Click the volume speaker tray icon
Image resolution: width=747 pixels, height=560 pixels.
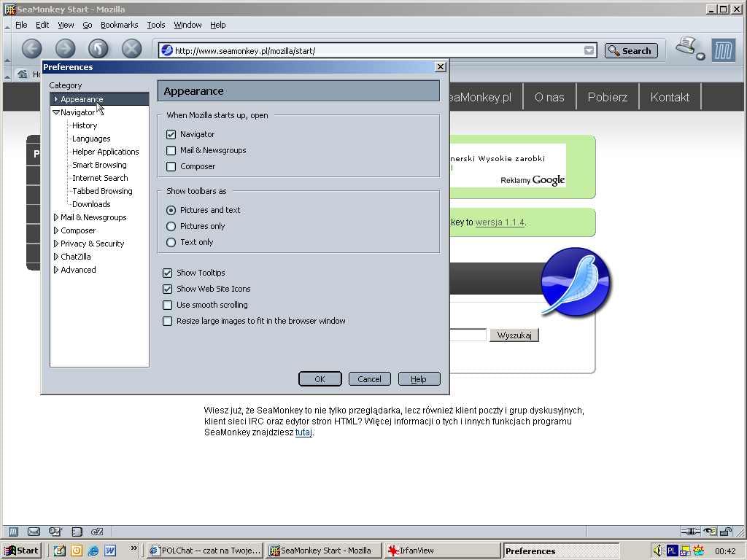(x=657, y=551)
